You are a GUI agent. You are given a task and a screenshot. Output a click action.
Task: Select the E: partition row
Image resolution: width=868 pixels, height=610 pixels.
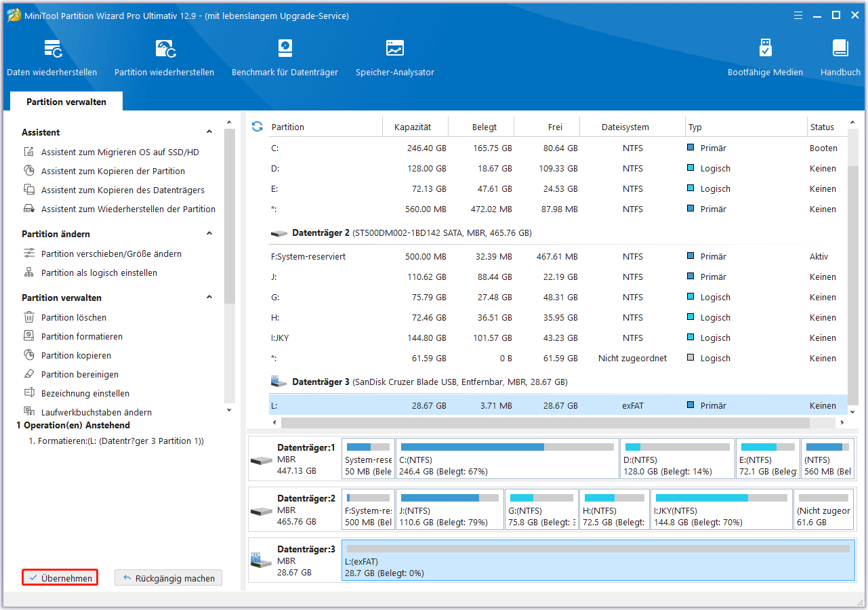tap(558, 189)
